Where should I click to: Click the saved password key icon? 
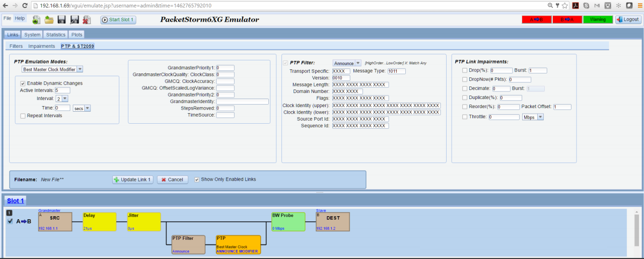(557, 6)
